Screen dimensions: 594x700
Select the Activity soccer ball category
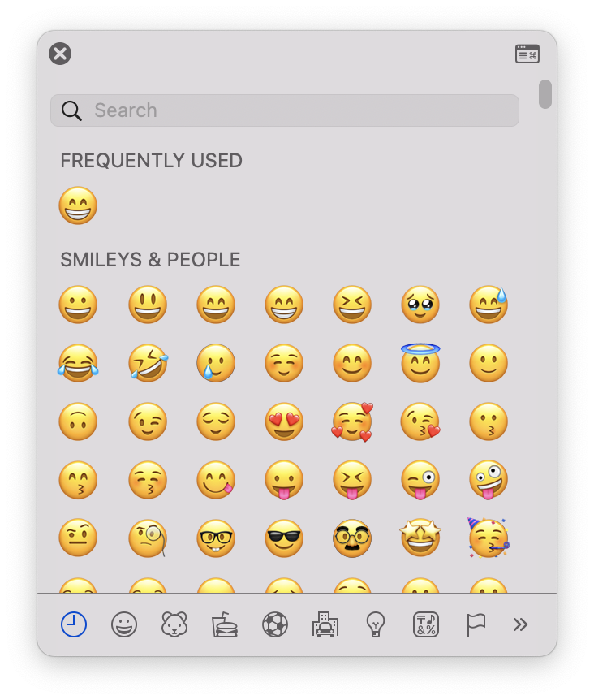(x=275, y=624)
